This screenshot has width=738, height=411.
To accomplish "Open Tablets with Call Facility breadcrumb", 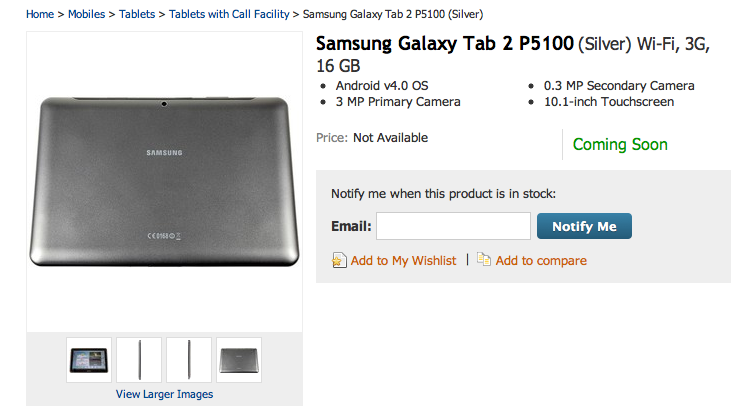I will pos(229,15).
